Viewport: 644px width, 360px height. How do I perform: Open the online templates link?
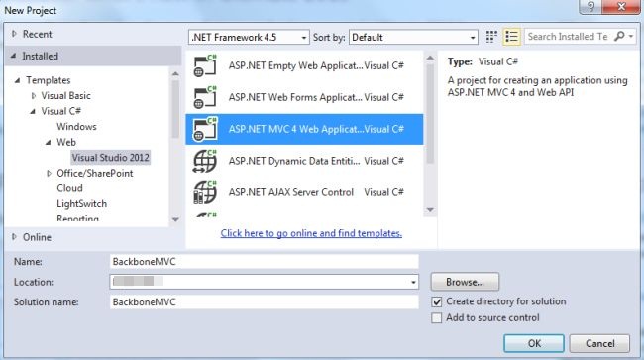click(x=311, y=233)
